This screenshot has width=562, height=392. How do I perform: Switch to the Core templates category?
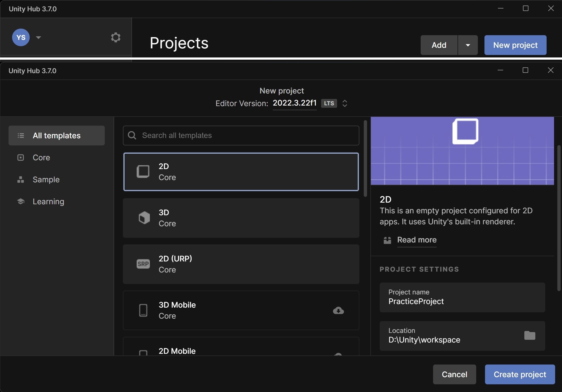tap(41, 158)
